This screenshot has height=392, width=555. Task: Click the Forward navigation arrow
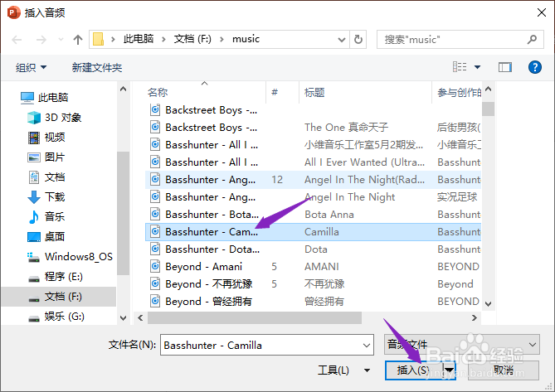(41, 39)
